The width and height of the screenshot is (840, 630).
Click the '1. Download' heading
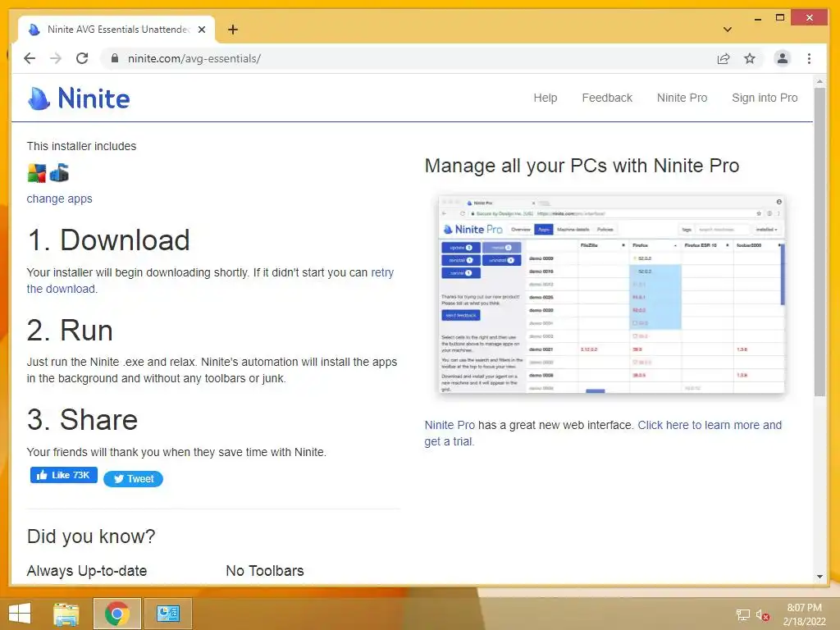(x=108, y=240)
